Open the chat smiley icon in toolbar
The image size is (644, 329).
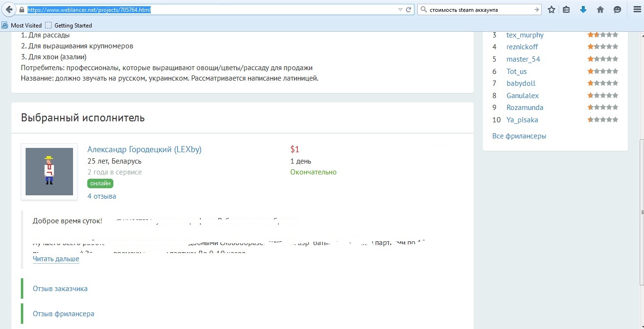point(617,9)
